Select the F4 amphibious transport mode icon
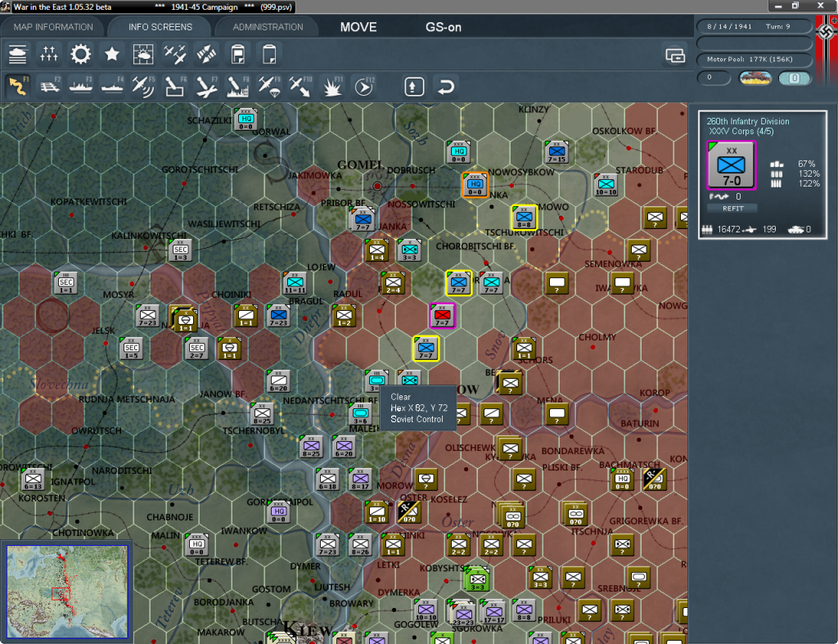Viewport: 838px width, 644px height. 112,87
